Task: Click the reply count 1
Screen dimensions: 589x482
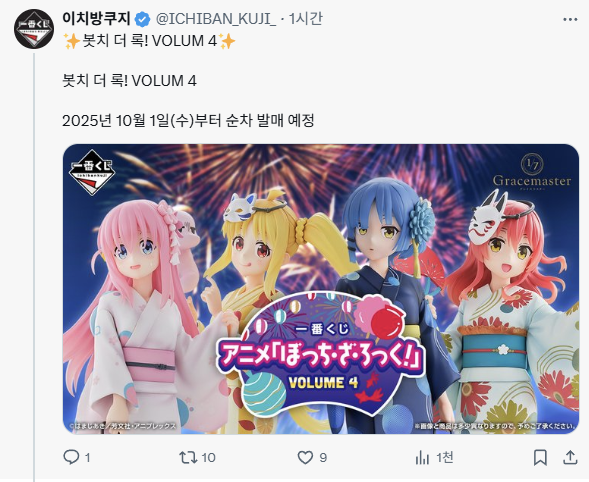Action: pos(88,458)
